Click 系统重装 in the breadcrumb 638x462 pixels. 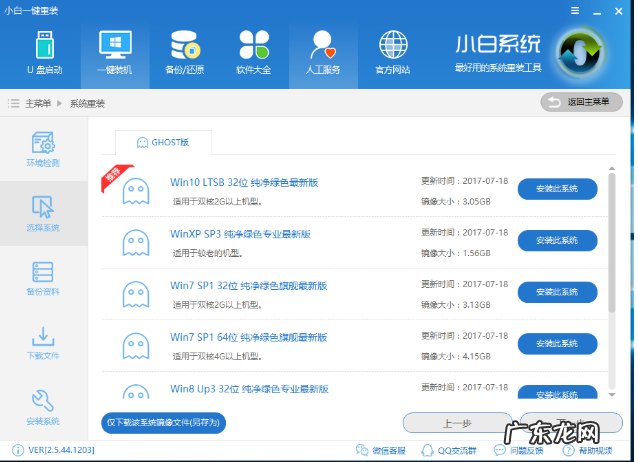(87, 103)
